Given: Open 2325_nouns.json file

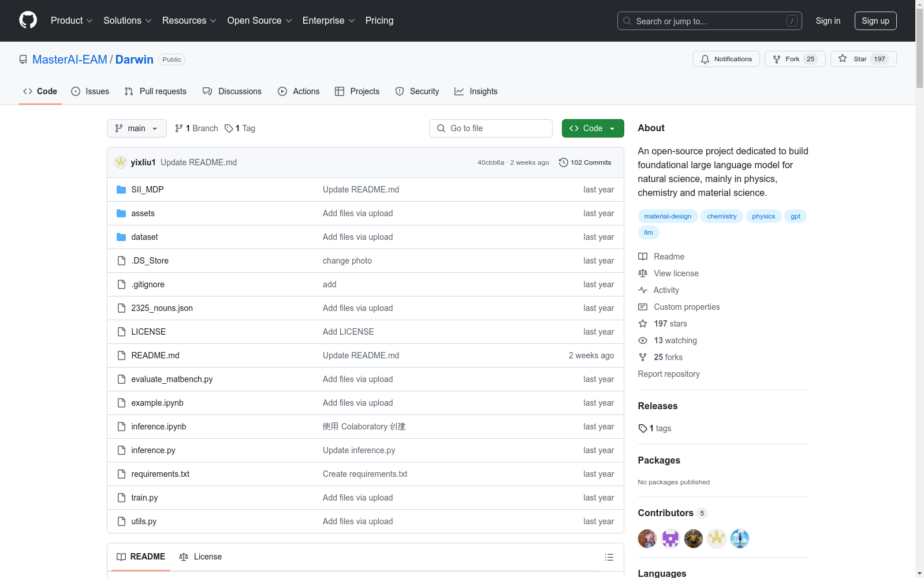Looking at the screenshot, I should tap(162, 308).
